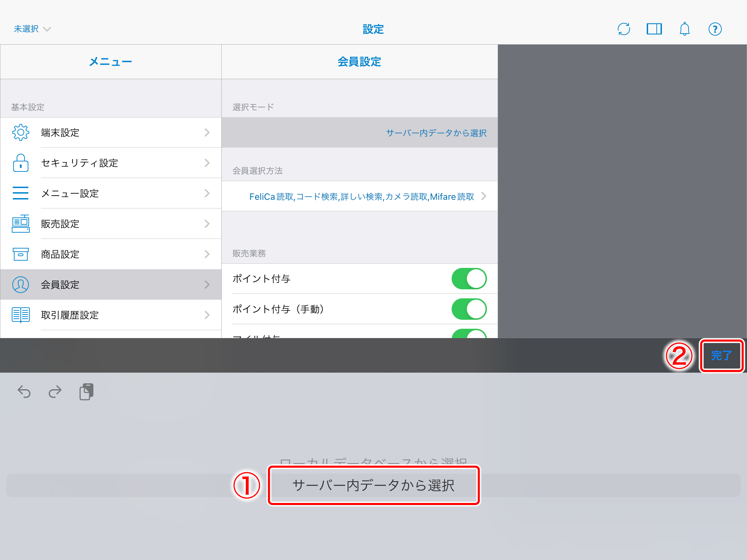Click the メニュー設定 lines icon
The height and width of the screenshot is (560, 747).
tap(21, 193)
